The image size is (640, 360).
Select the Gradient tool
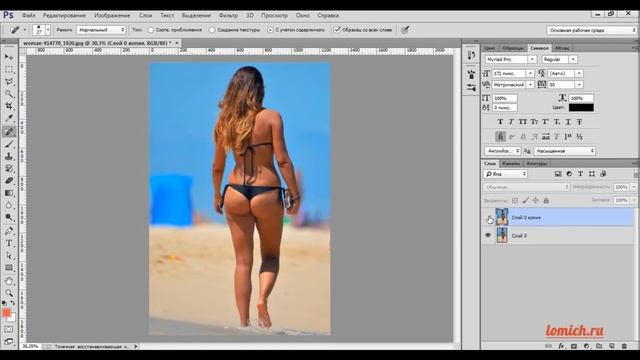click(9, 193)
